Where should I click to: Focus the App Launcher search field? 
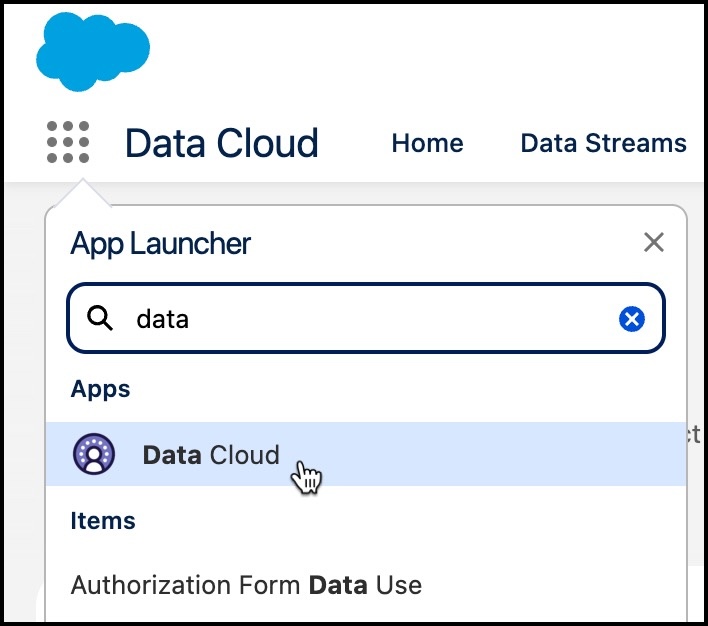(x=380, y=319)
